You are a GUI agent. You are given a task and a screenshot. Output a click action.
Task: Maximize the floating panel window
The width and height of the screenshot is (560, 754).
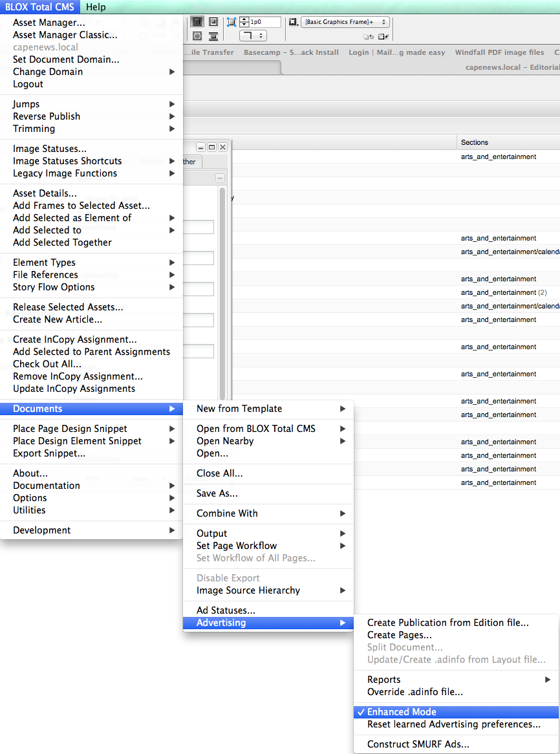point(212,147)
